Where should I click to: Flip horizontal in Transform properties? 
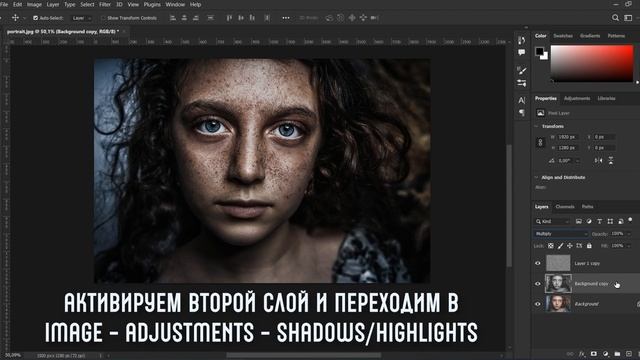(598, 161)
